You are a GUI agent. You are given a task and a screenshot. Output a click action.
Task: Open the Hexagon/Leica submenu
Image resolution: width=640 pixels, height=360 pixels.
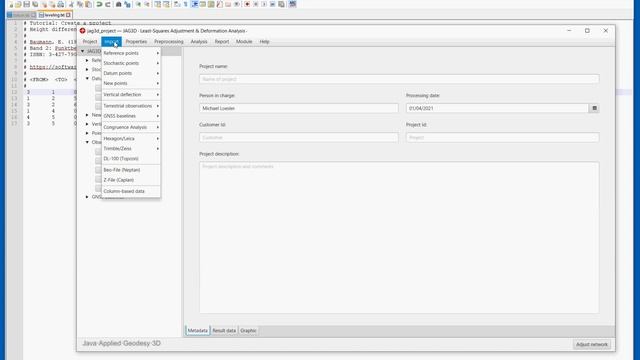tap(131, 138)
